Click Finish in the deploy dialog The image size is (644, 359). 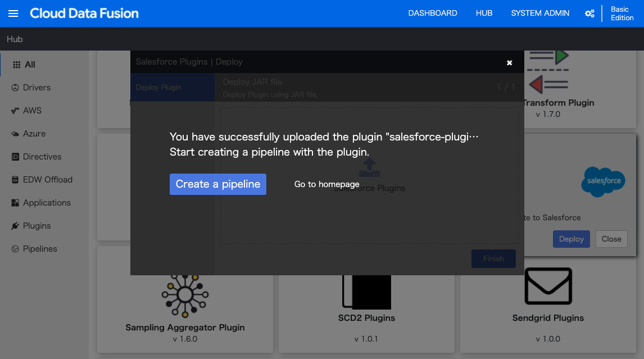point(493,258)
